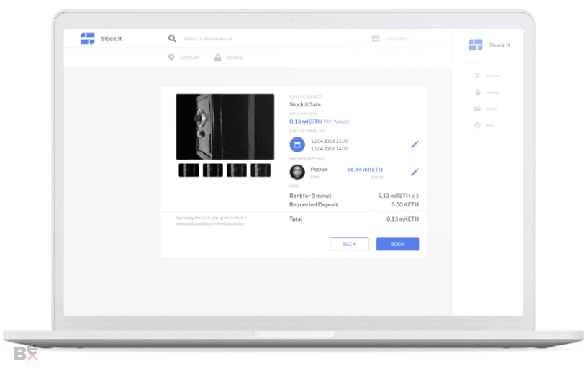This screenshot has width=588, height=374.
Task: Click the 'Requested Deposit' row label
Action: coord(314,204)
